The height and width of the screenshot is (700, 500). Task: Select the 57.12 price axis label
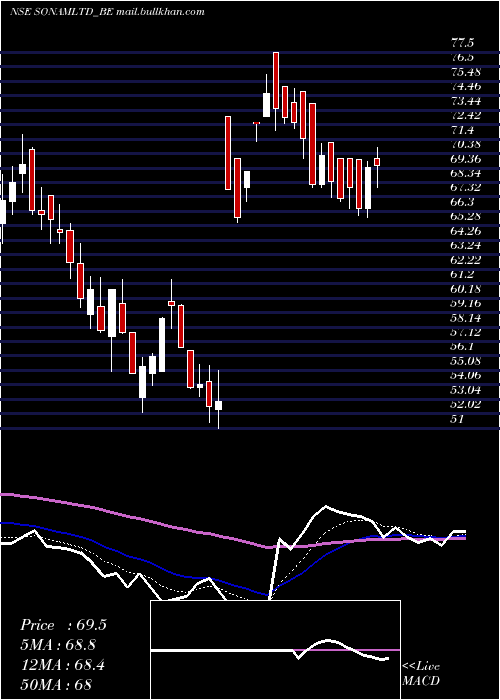[x=465, y=332]
